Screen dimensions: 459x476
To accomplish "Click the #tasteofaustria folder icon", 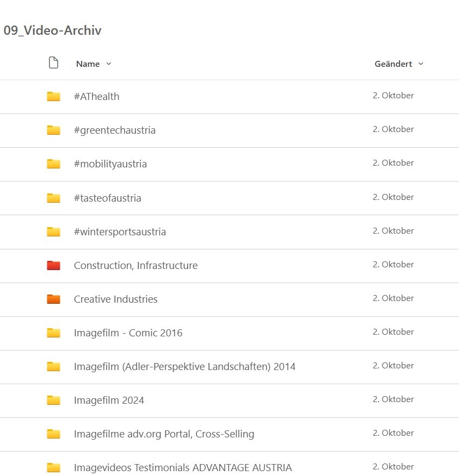I will (53, 198).
